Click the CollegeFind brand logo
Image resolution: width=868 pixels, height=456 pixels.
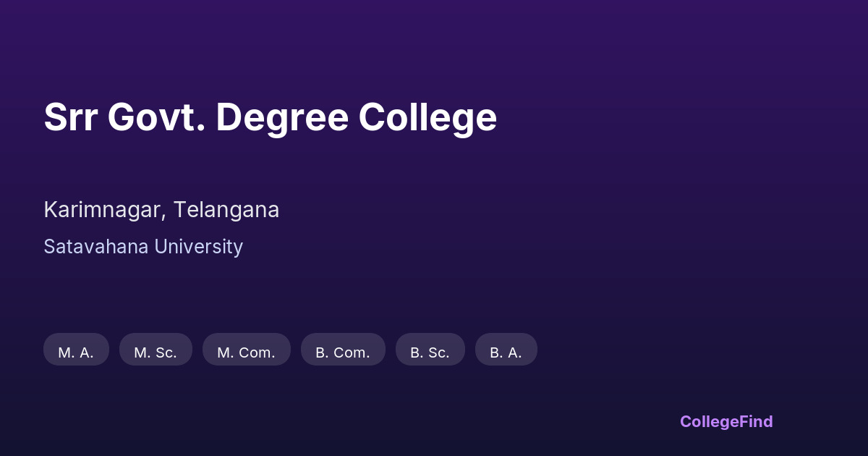click(726, 421)
